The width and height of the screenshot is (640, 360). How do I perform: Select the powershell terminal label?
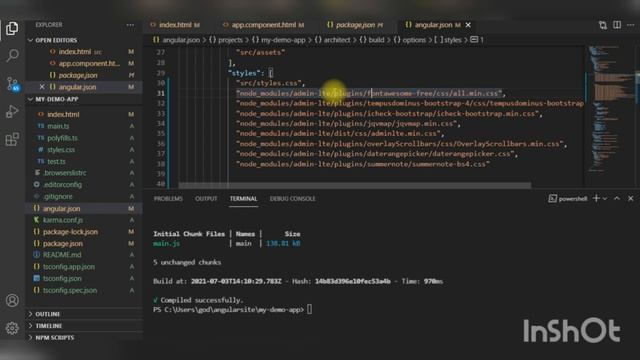pos(568,198)
